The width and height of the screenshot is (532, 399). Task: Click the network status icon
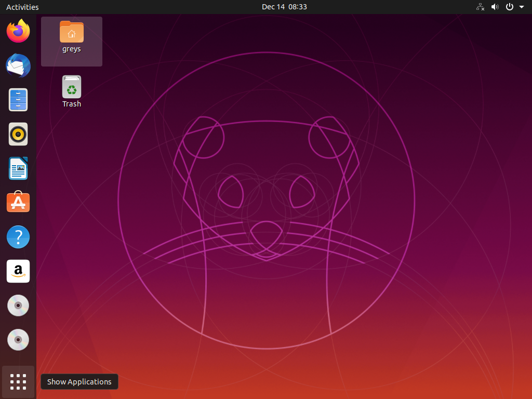pyautogui.click(x=480, y=7)
